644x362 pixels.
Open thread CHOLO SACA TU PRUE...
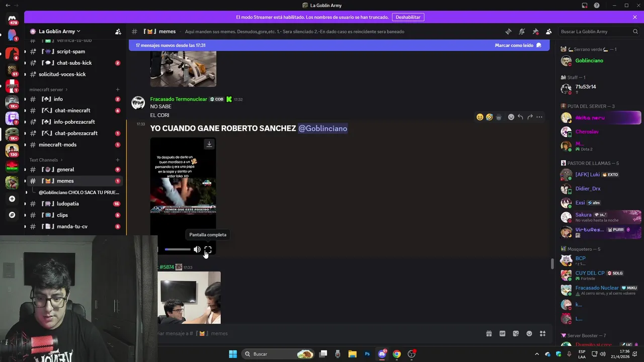point(79,193)
